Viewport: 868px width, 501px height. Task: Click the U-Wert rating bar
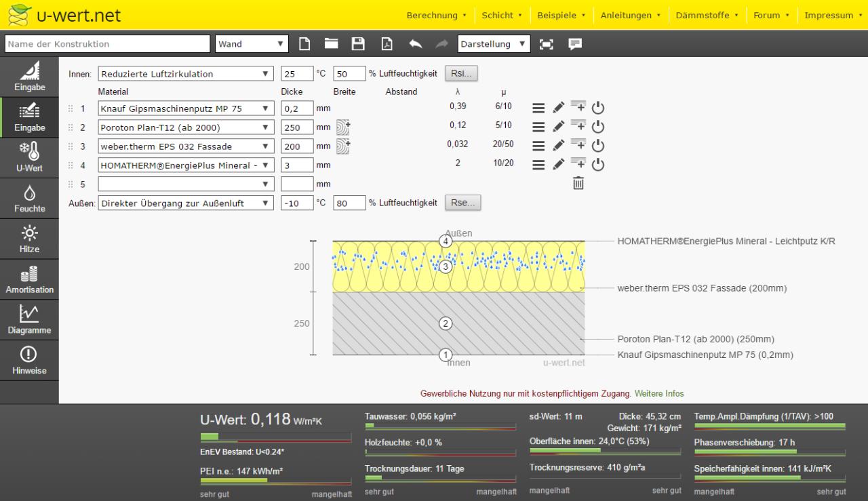pos(276,438)
